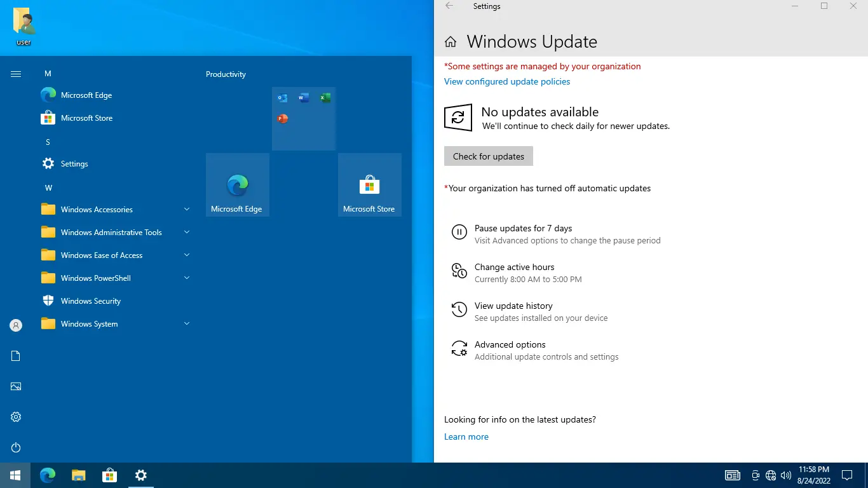Jump to letter W app list header

pyautogui.click(x=48, y=188)
